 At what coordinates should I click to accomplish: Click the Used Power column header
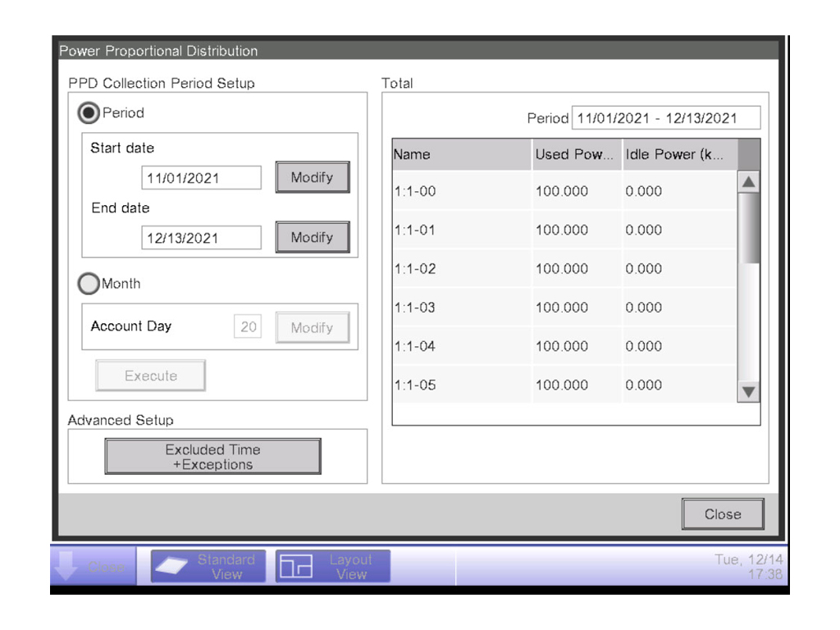pos(576,154)
